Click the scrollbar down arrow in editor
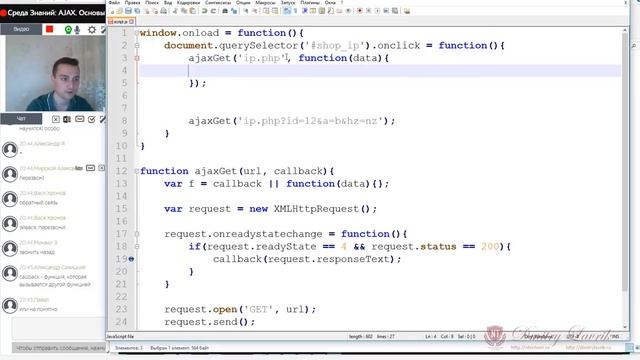This screenshot has height=360, width=640. coord(625,327)
